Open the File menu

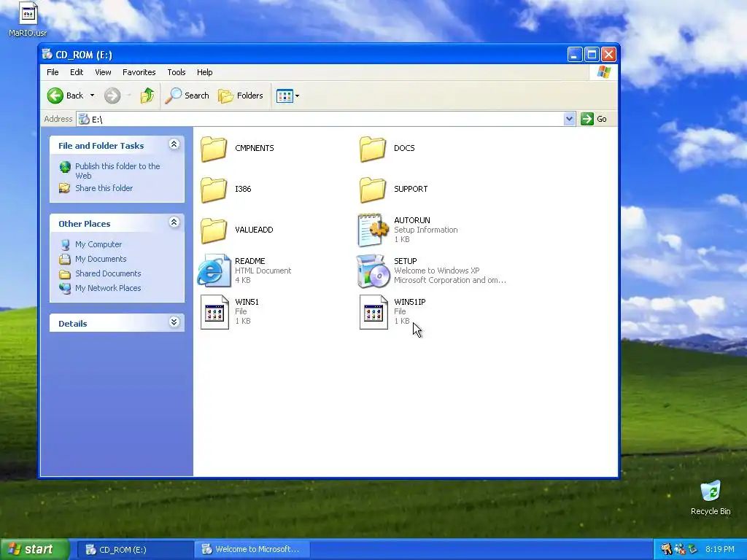pos(53,72)
